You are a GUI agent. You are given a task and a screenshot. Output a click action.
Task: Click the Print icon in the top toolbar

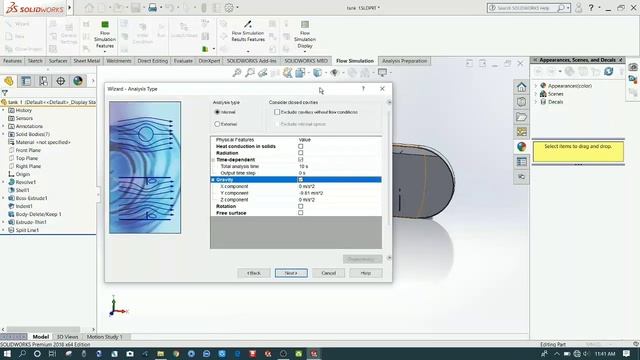[x=152, y=8]
